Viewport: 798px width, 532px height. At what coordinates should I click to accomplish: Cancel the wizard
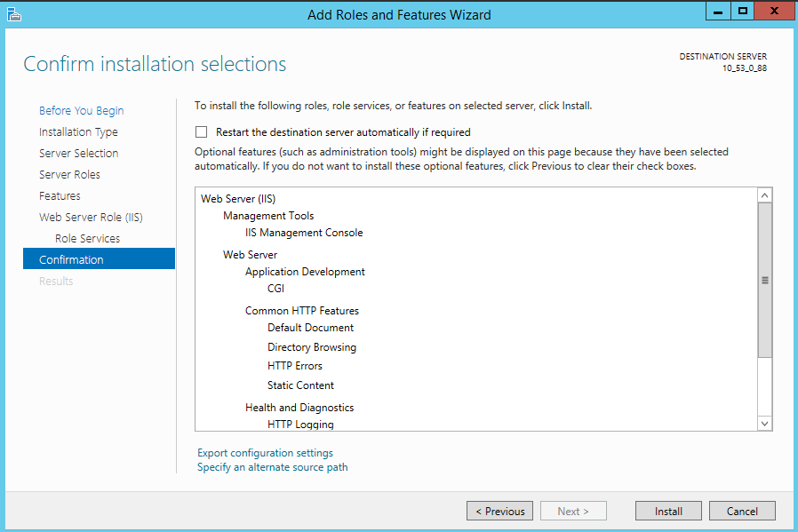coord(742,511)
